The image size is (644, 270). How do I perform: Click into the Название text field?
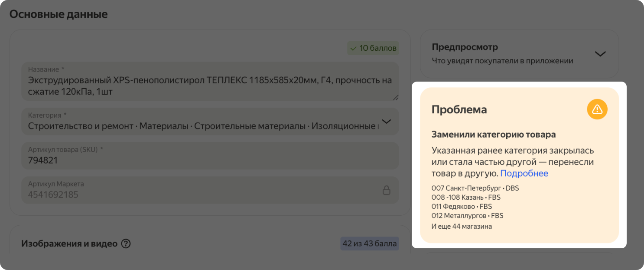click(210, 82)
